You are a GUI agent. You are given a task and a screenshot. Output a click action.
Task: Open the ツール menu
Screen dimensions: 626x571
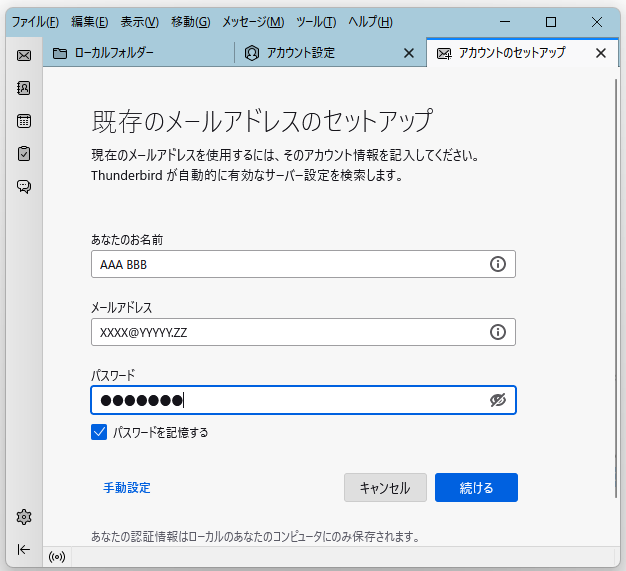[x=316, y=22]
